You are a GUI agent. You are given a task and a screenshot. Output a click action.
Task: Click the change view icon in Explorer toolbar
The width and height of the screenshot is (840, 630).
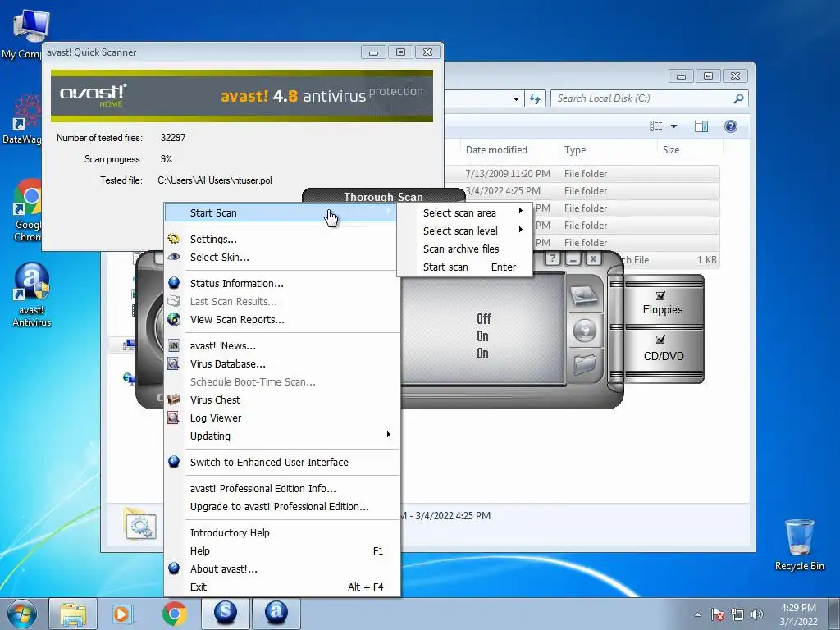(655, 126)
